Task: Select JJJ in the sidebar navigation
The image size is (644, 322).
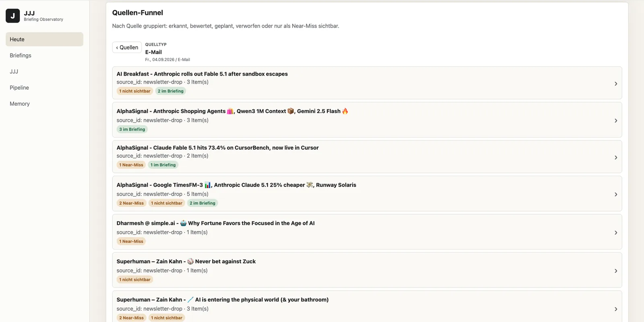Action: coord(44,72)
